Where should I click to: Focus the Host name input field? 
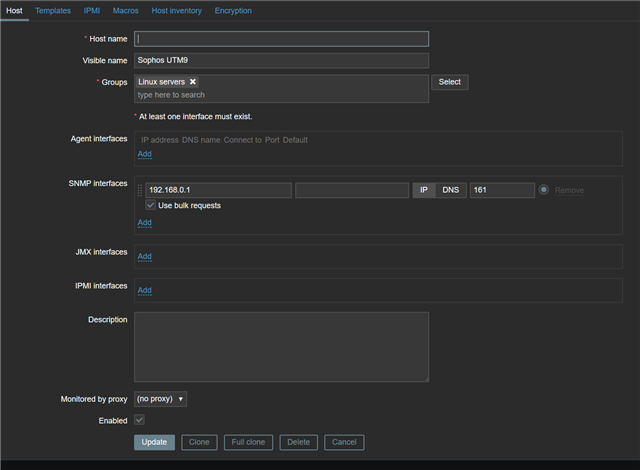tap(281, 39)
